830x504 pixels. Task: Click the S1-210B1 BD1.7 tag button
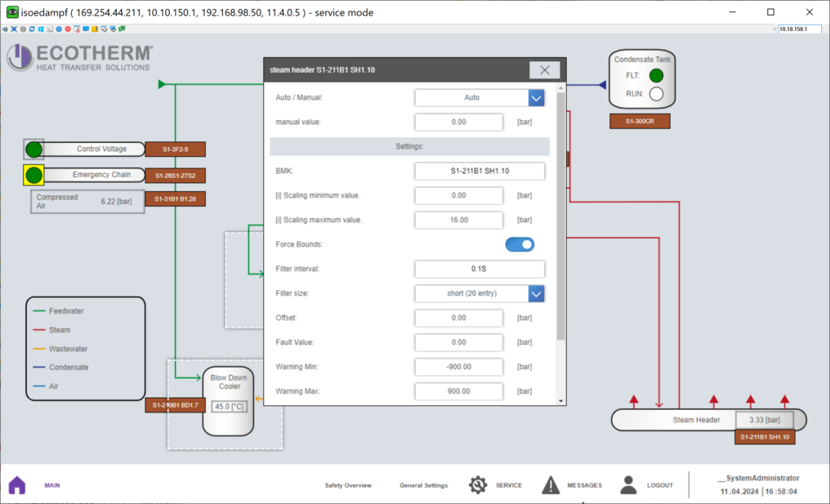click(x=175, y=405)
